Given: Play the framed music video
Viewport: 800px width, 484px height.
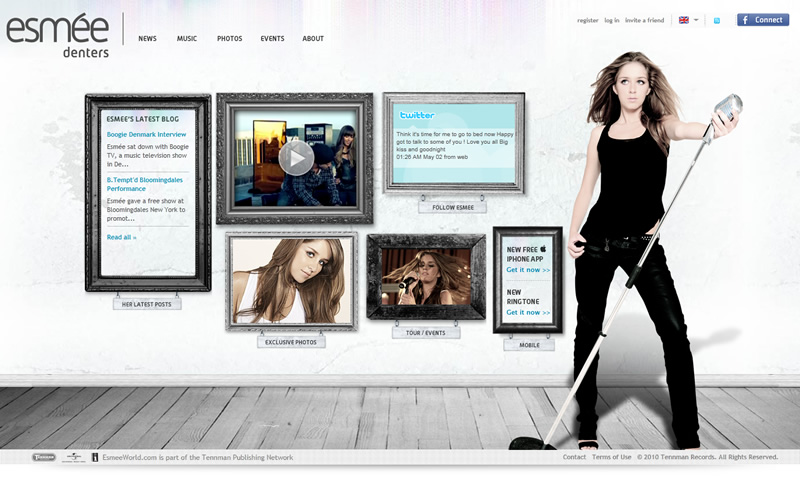Looking at the screenshot, I should pos(296,158).
